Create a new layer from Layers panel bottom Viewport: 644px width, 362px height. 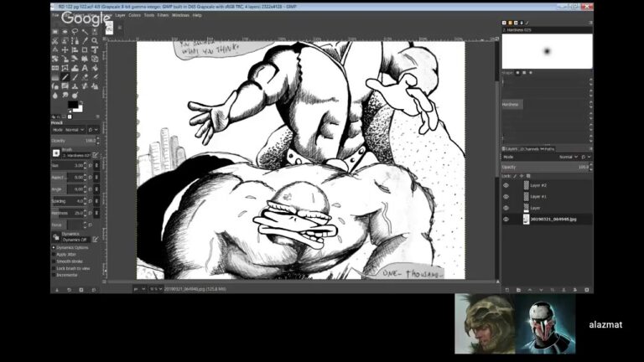coord(506,290)
